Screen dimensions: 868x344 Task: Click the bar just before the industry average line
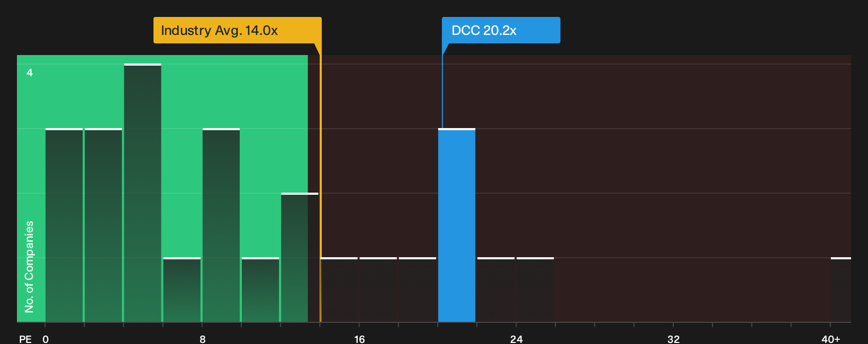300,257
